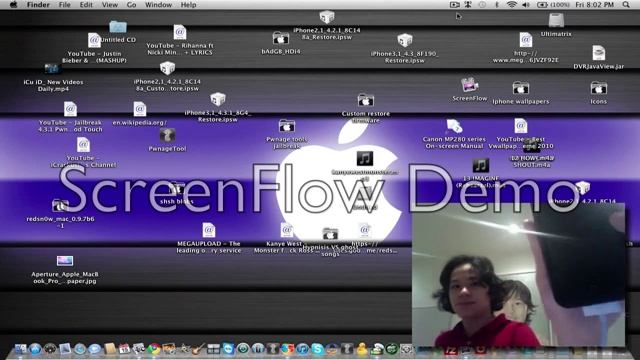Open the battery status menu
The width and height of the screenshot is (640, 360).
tap(553, 4)
